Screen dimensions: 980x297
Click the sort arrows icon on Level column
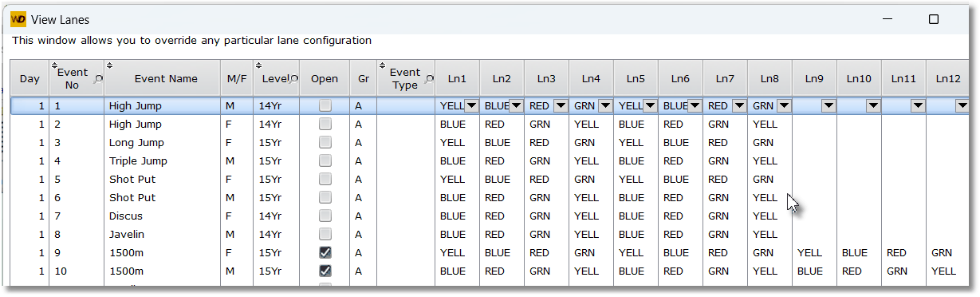(259, 65)
